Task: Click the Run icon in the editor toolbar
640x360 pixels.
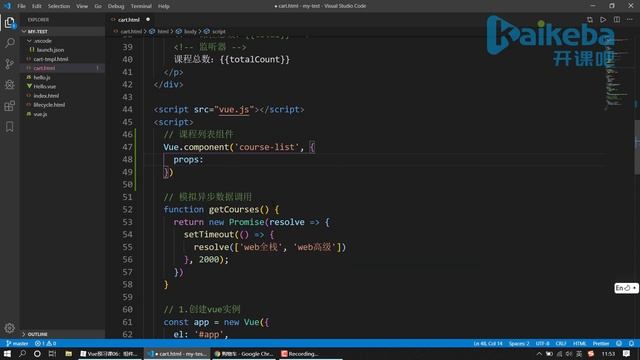Action: click(603, 20)
